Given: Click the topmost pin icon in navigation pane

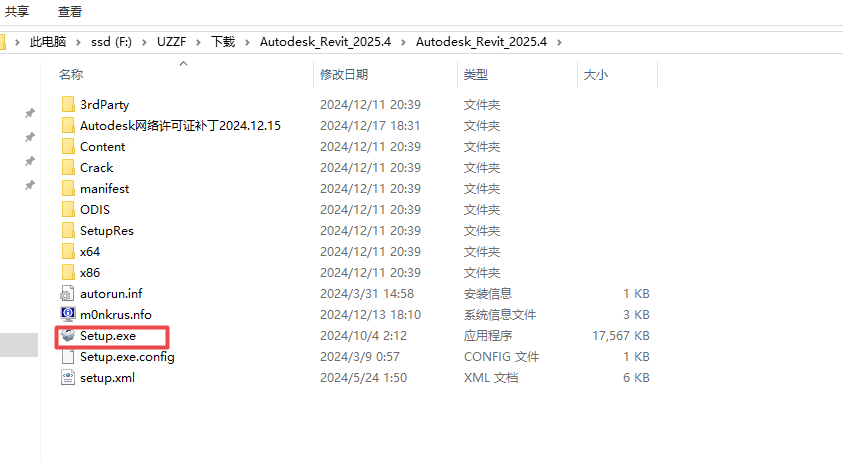Looking at the screenshot, I should [x=30, y=113].
